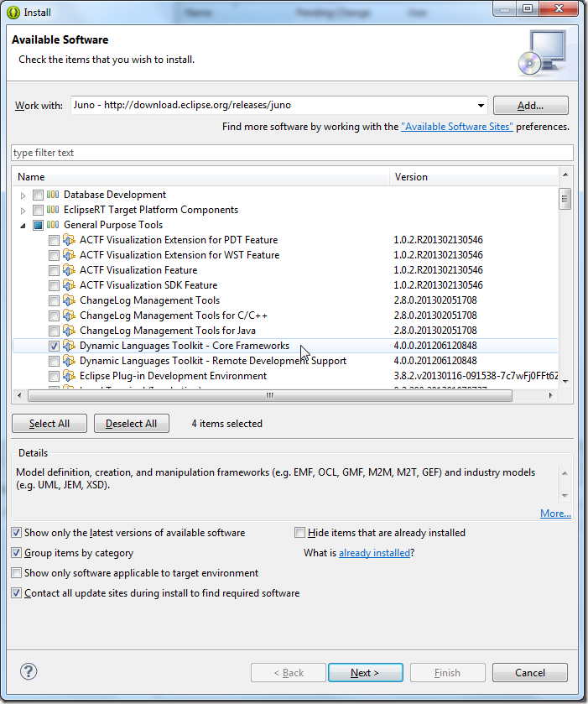
Task: Open the already installed link
Action: point(374,553)
